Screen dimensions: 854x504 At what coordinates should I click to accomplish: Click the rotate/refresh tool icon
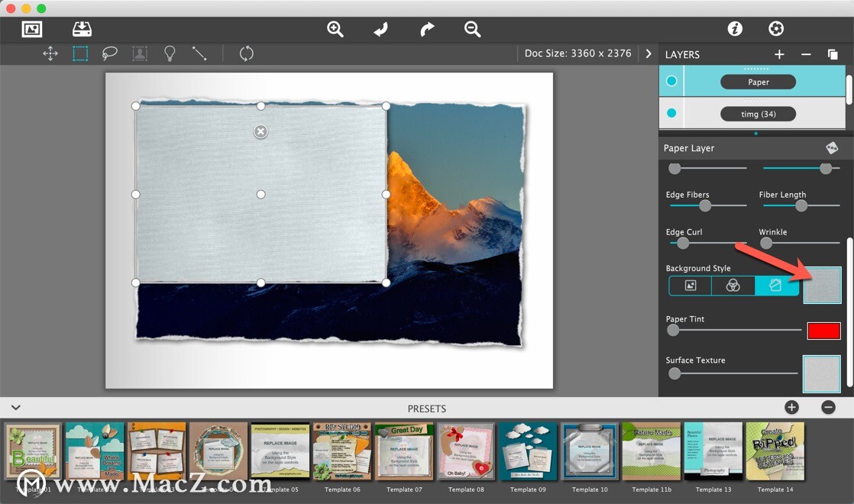click(x=246, y=53)
